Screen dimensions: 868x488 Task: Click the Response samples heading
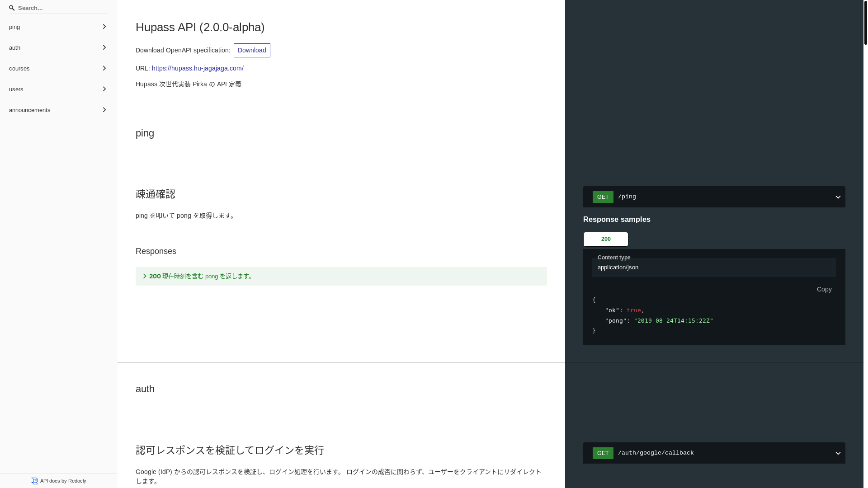(617, 220)
